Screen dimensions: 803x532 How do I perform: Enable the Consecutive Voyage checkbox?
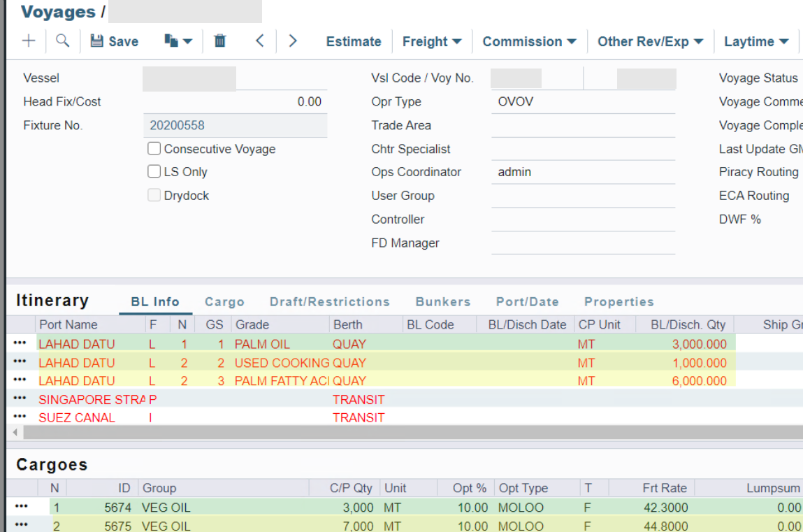tap(154, 149)
